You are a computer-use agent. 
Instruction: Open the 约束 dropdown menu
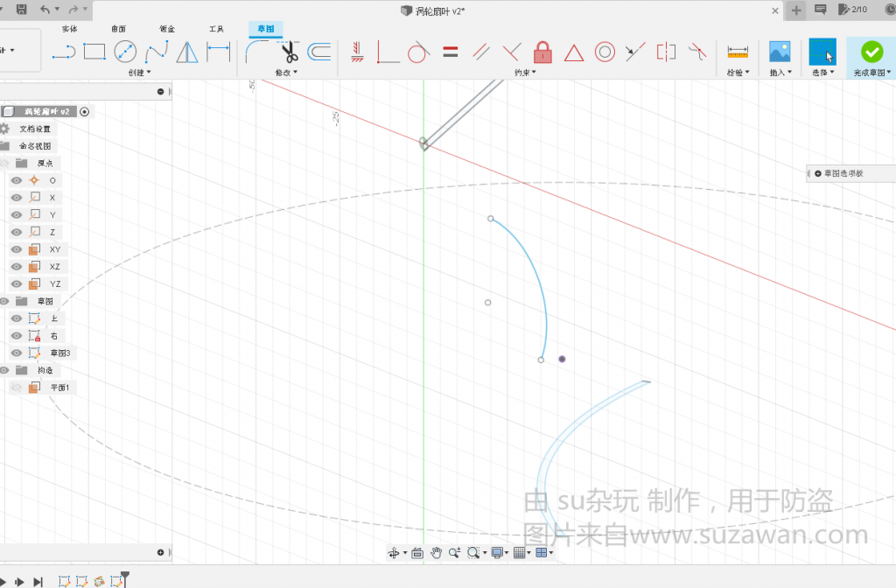[x=525, y=73]
